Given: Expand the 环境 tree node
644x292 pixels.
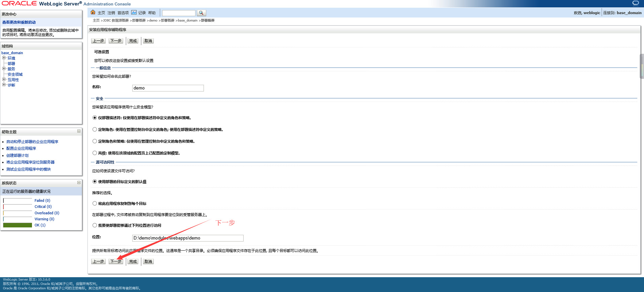Looking at the screenshot, I should point(4,58).
